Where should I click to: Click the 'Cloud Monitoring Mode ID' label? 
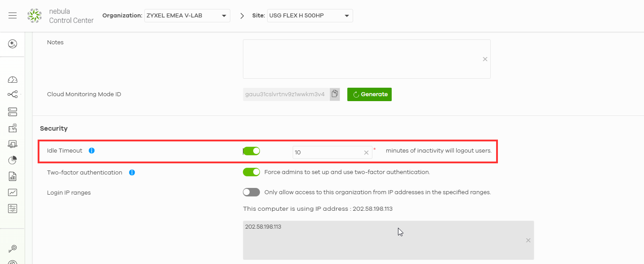click(x=84, y=94)
